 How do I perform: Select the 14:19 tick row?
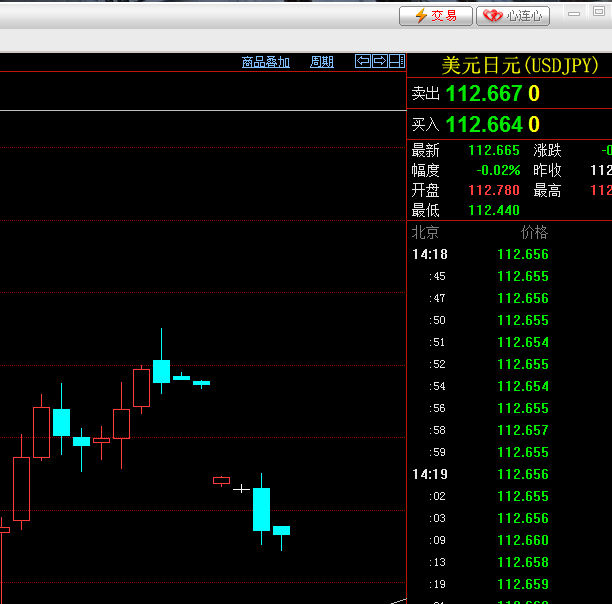pyautogui.click(x=430, y=474)
